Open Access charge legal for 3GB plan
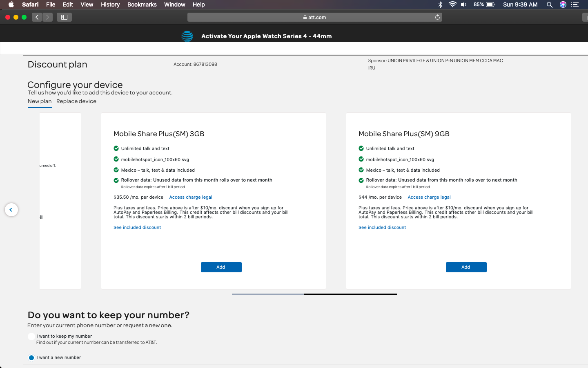Image resolution: width=588 pixels, height=368 pixels. (191, 197)
